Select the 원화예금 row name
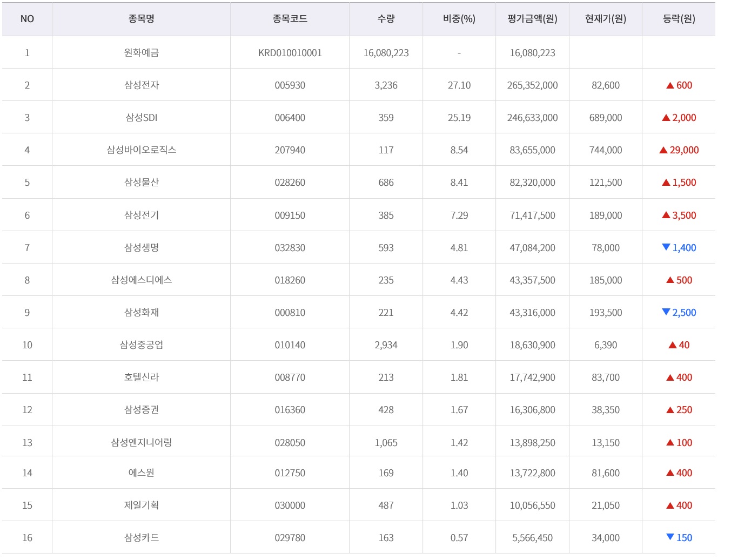 (x=141, y=52)
